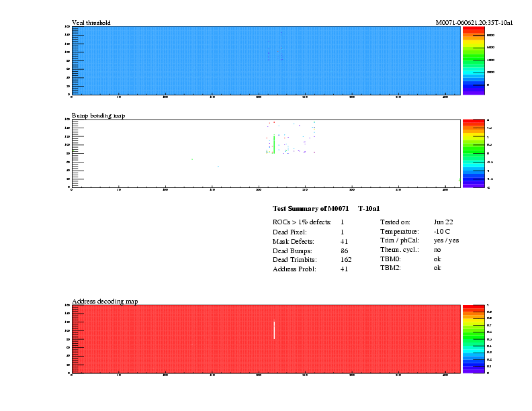
Task: Click the Dead Bumps value 86
Action: 344,250
